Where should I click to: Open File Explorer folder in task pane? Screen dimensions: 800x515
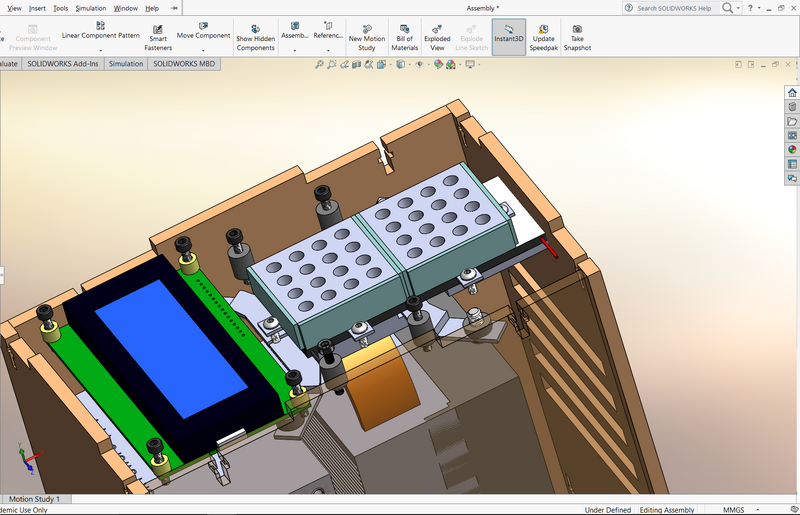[792, 121]
